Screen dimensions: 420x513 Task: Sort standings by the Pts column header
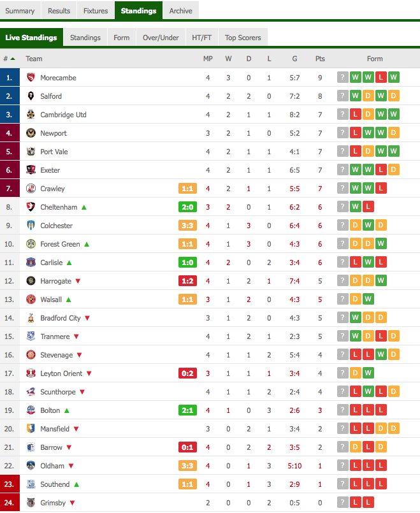point(320,59)
